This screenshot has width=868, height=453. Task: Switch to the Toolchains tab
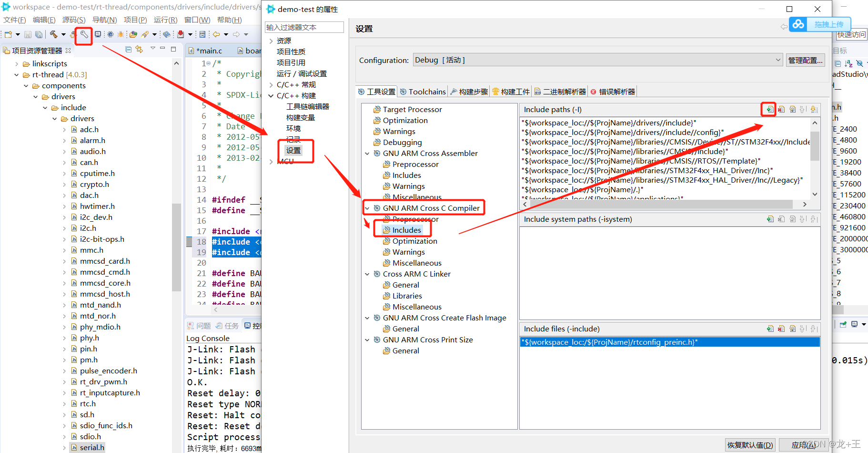[x=423, y=92]
